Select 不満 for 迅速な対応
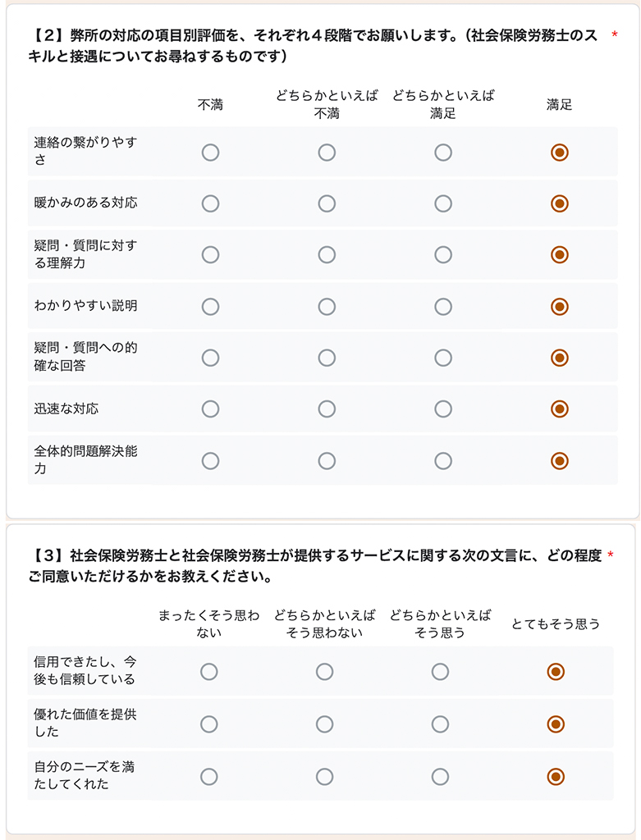 pyautogui.click(x=210, y=409)
